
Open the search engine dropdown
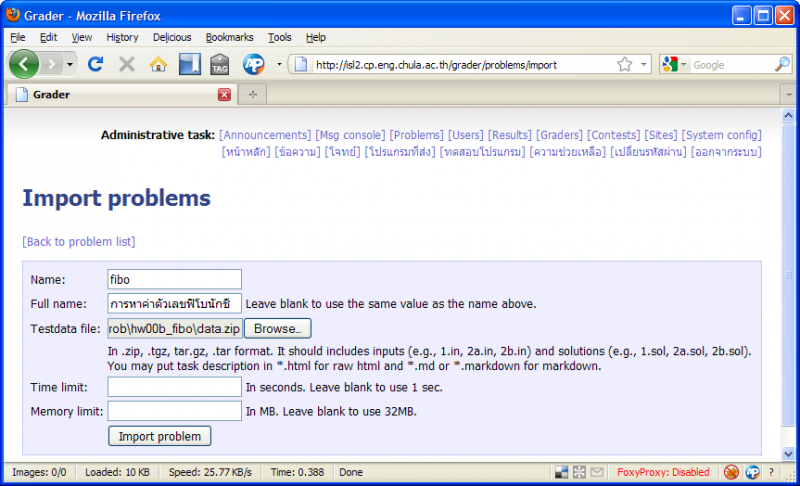point(674,64)
